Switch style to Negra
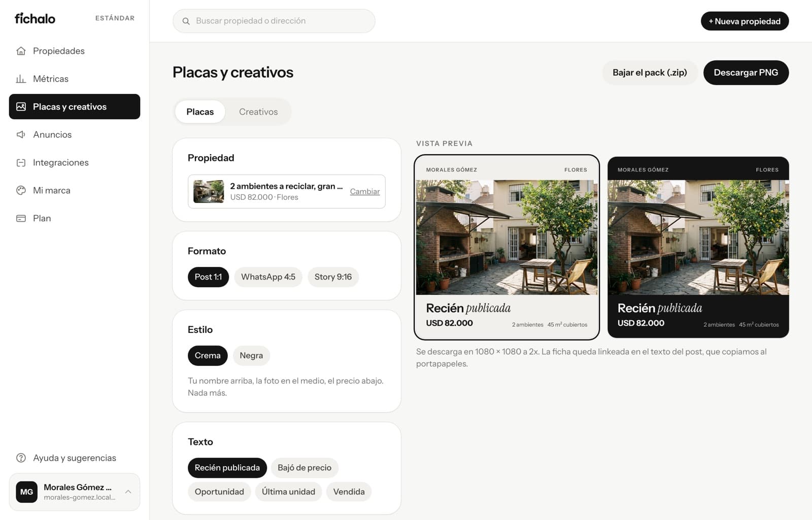 [251, 356]
